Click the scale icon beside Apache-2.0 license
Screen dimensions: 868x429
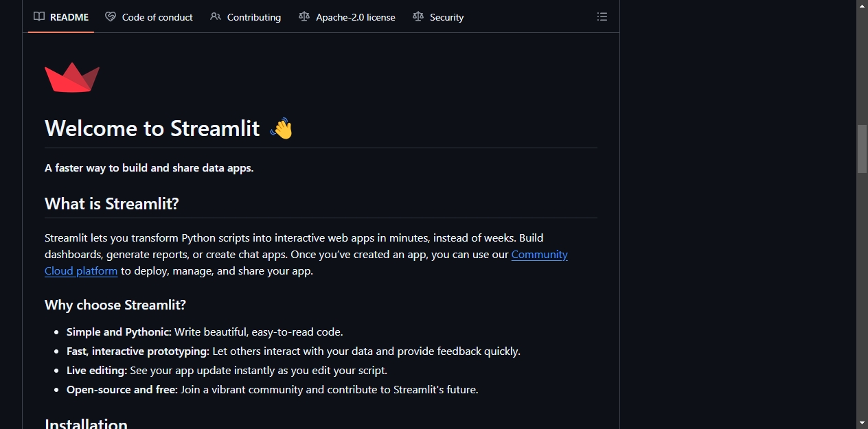pyautogui.click(x=304, y=16)
